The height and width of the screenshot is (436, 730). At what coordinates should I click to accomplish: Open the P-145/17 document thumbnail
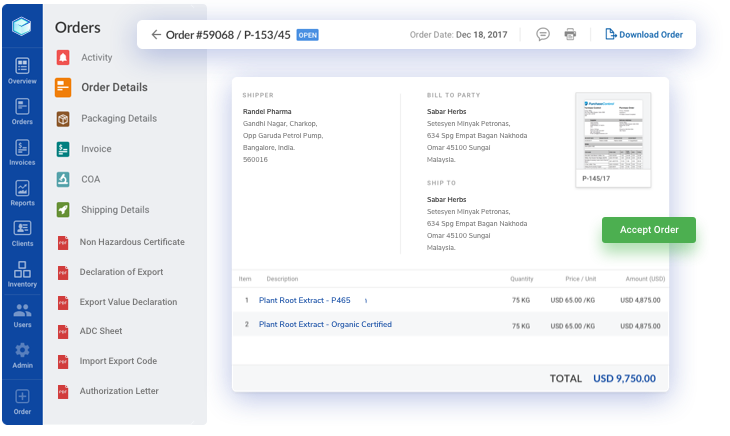(x=613, y=140)
